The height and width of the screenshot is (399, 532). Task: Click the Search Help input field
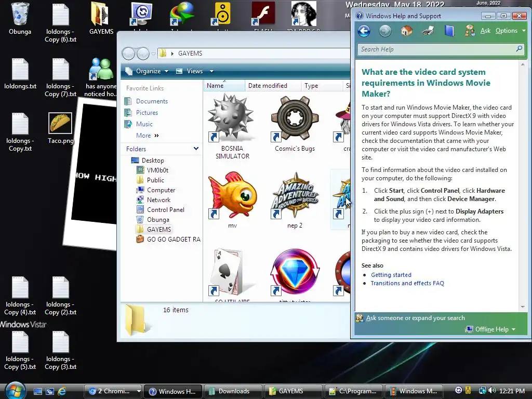436,49
